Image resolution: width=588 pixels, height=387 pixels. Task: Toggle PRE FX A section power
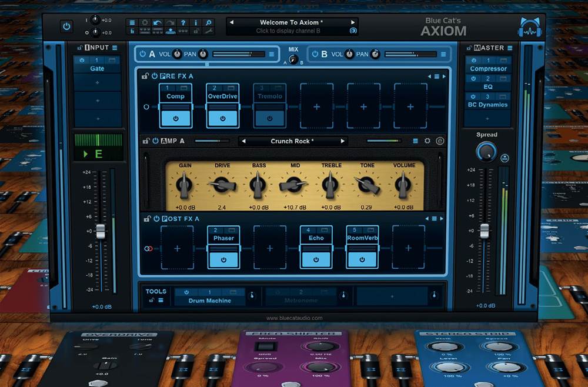tap(155, 76)
